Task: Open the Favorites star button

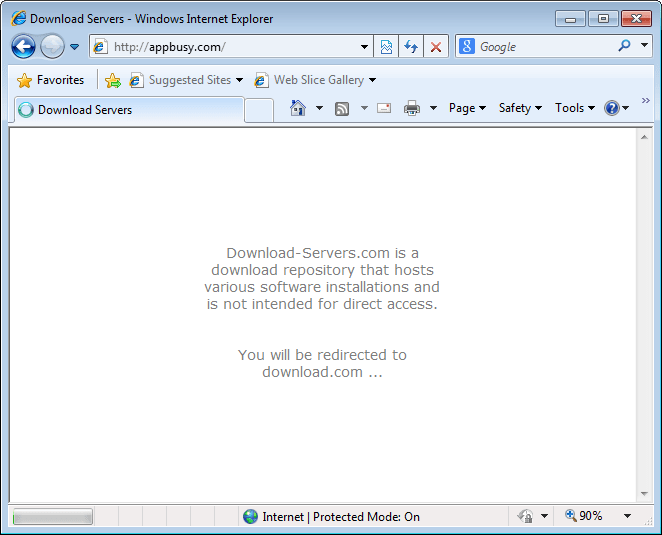Action: (x=50, y=80)
